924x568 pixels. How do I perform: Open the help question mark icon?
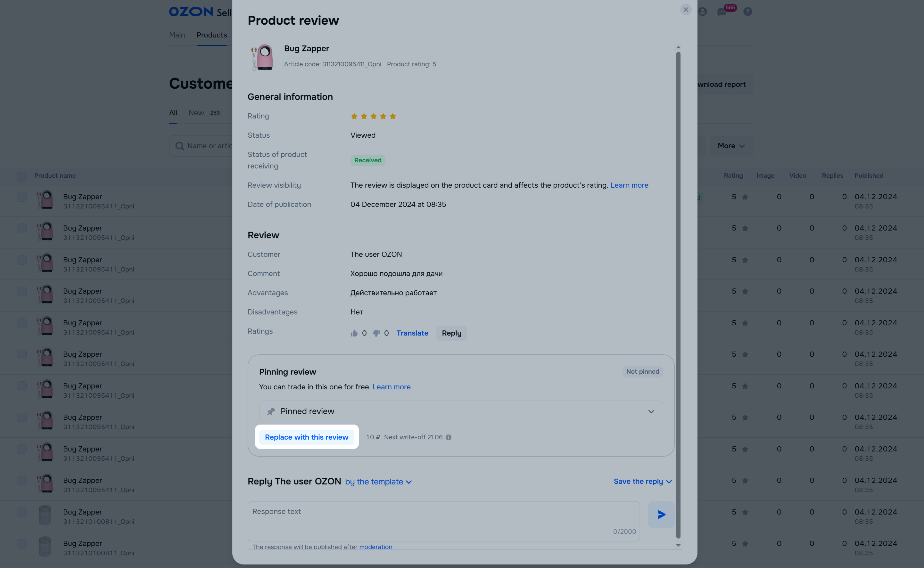[748, 12]
